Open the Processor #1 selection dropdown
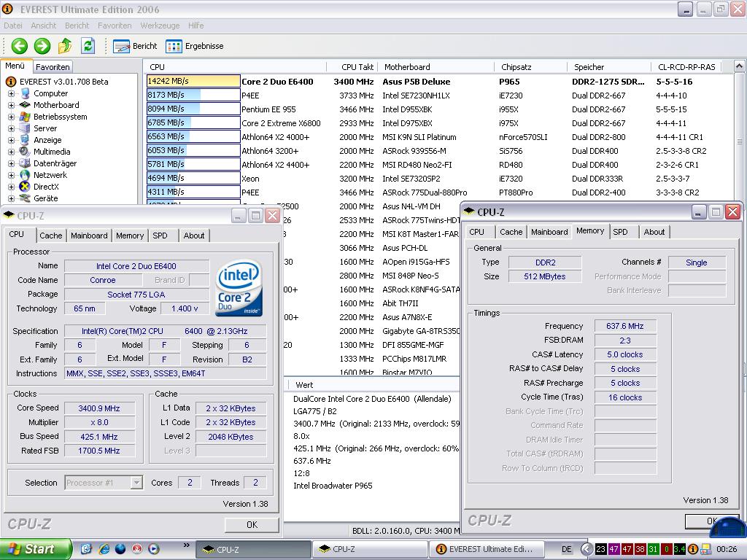The image size is (747, 560). pyautogui.click(x=136, y=483)
